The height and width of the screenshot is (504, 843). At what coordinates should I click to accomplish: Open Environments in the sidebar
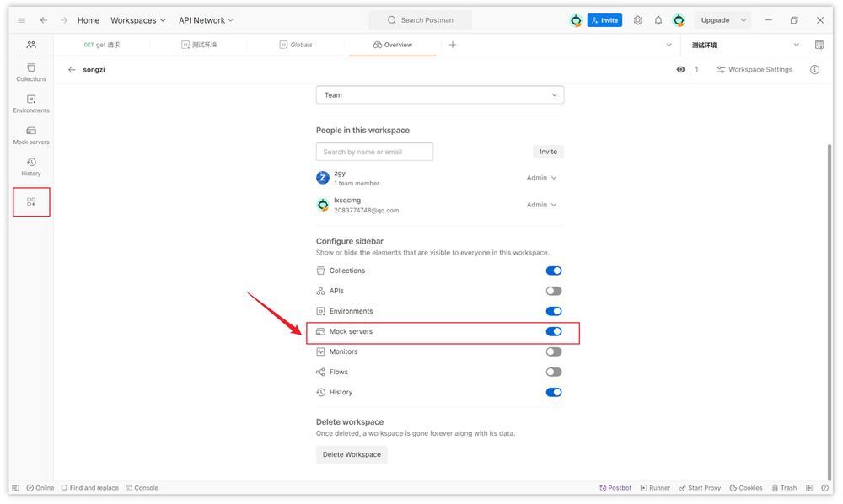coord(31,104)
